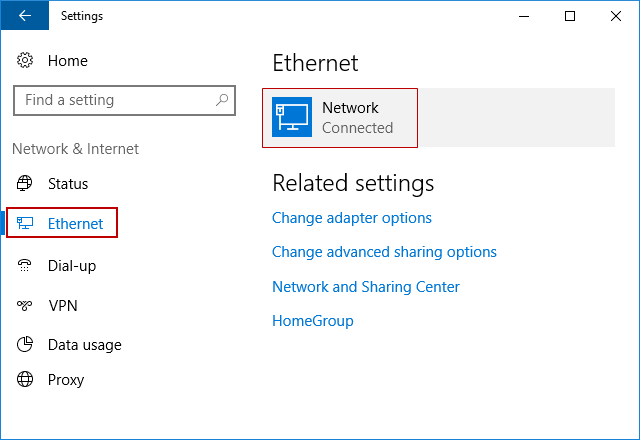Click the Proxy globe icon in sidebar
The width and height of the screenshot is (640, 440).
(25, 380)
